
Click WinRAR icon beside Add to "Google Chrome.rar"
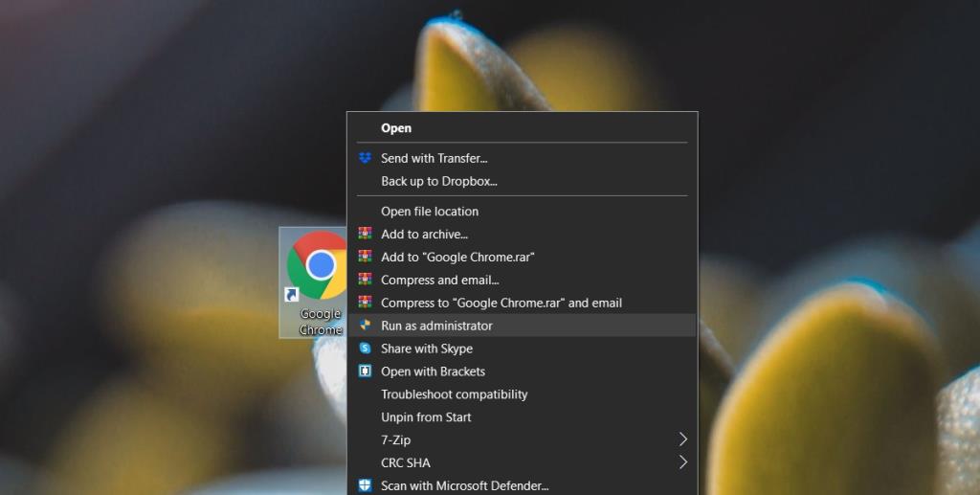(x=365, y=257)
